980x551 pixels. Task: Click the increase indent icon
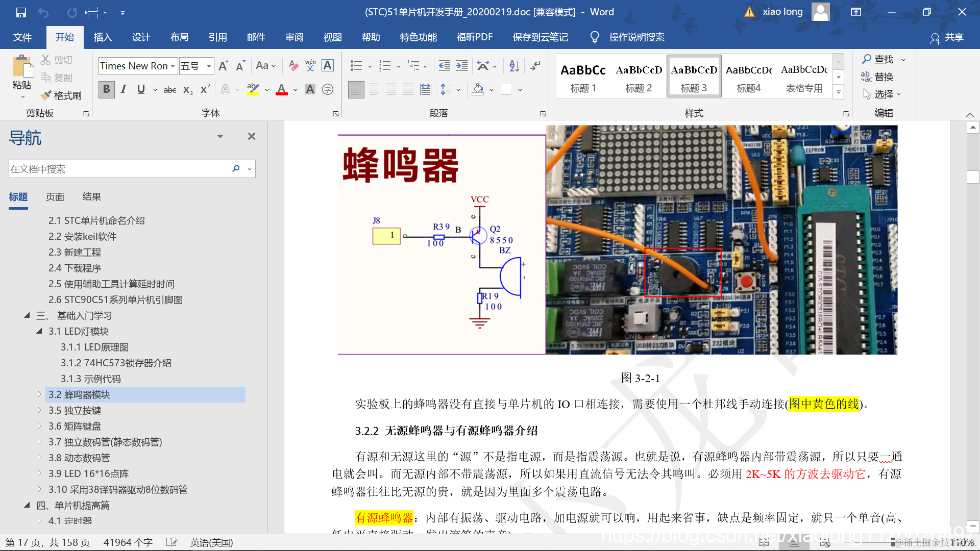462,65
